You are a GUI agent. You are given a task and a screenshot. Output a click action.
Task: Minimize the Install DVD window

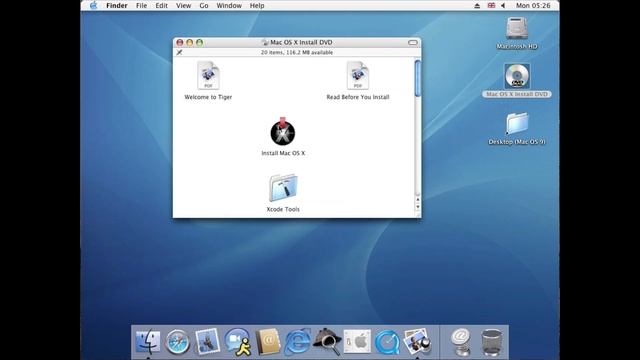pyautogui.click(x=189, y=42)
